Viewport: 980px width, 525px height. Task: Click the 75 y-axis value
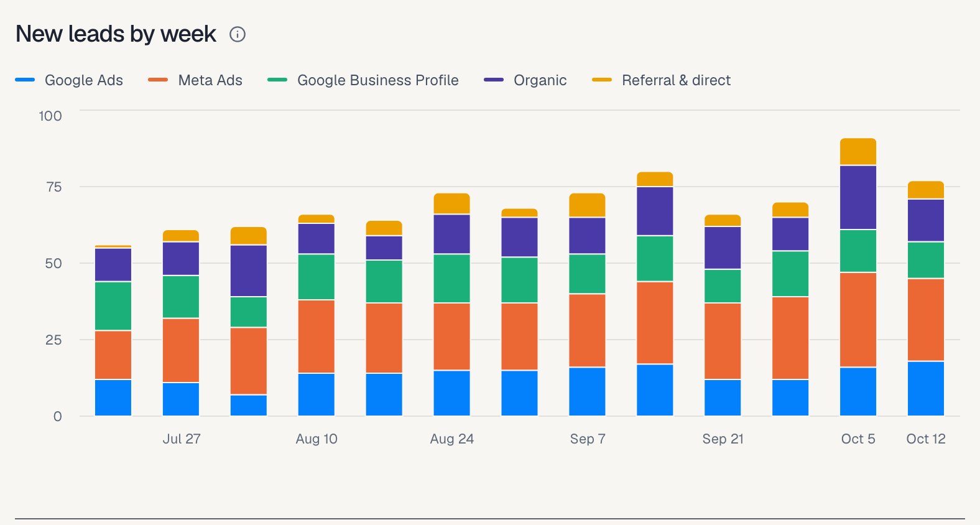[54, 187]
